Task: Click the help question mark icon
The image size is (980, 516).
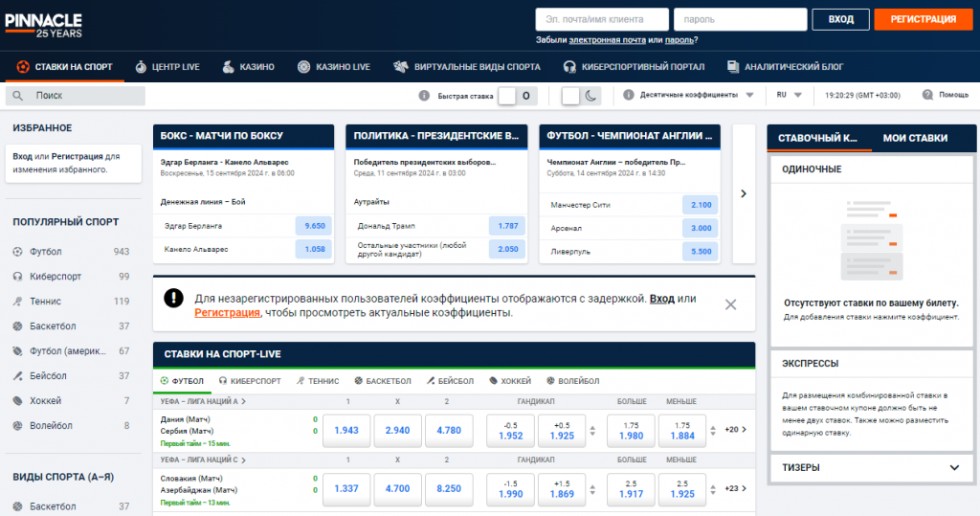Action: [x=927, y=95]
